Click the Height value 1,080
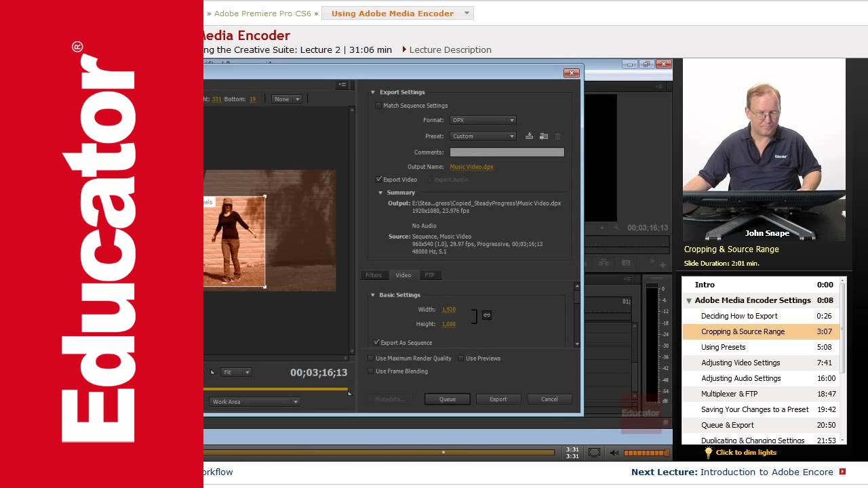The height and width of the screenshot is (488, 868). click(449, 324)
